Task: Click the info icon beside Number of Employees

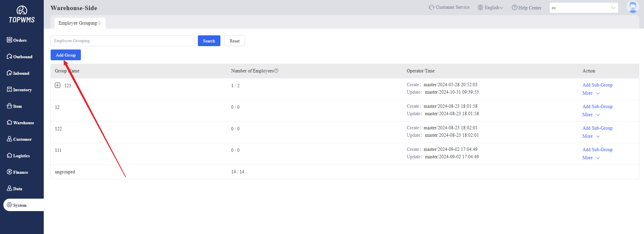Action: [276, 71]
